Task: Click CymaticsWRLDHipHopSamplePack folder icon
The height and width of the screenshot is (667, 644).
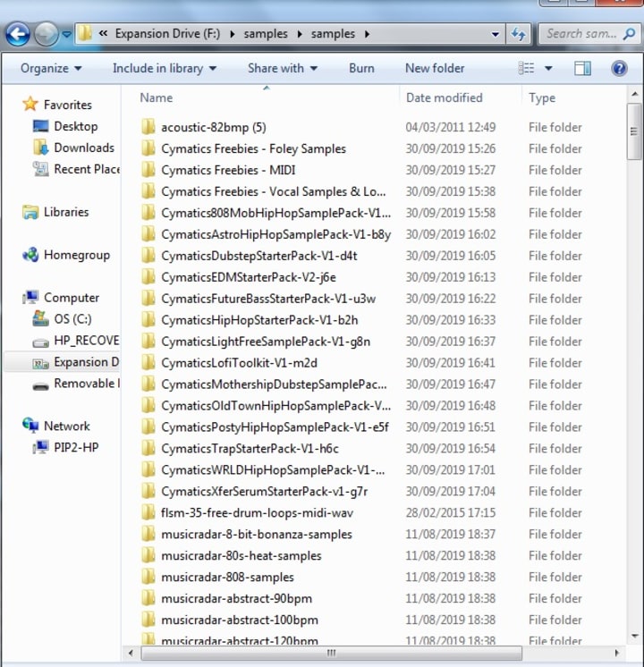Action: tap(148, 469)
